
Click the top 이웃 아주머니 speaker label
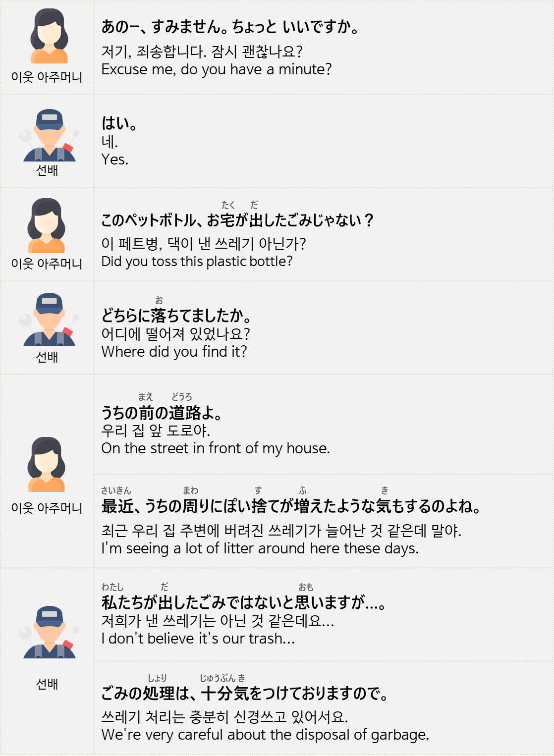(47, 77)
